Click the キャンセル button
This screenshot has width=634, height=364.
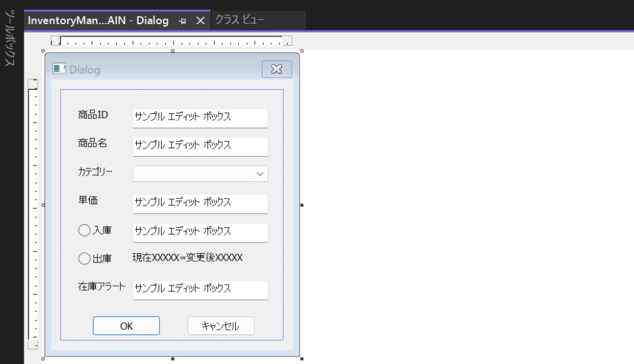(220, 326)
